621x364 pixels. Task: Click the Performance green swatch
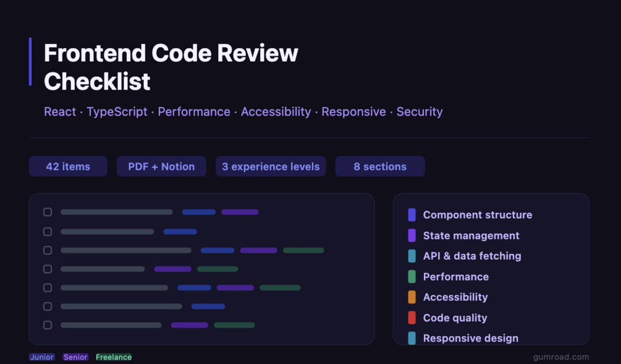tap(412, 276)
